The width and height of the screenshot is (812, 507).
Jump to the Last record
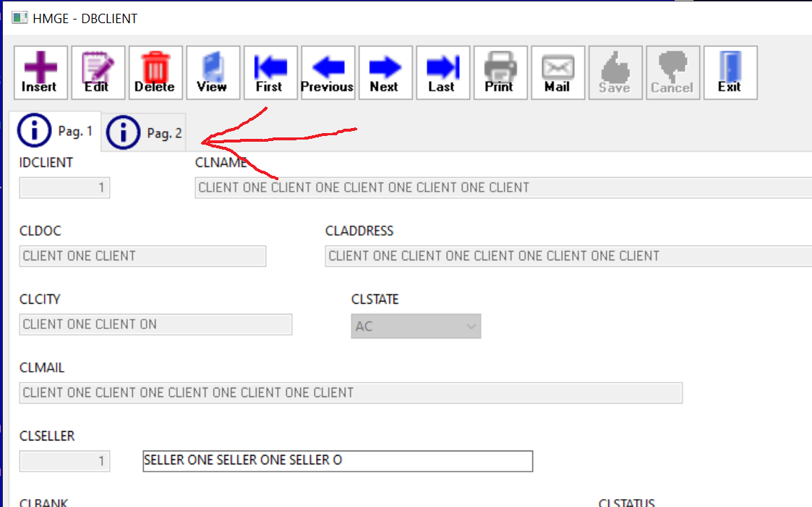click(x=443, y=72)
